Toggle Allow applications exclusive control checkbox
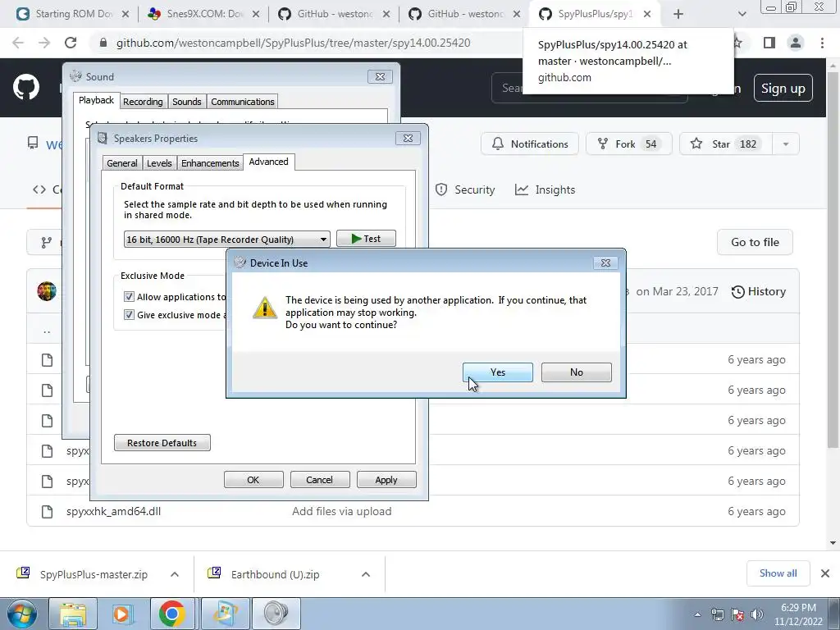The height and width of the screenshot is (630, 840). 129,297
